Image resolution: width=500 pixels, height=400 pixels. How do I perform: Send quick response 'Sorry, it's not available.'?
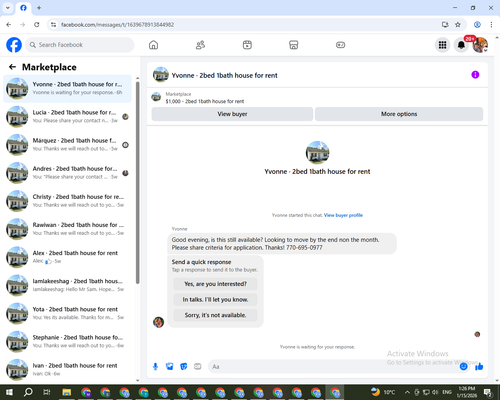click(215, 315)
